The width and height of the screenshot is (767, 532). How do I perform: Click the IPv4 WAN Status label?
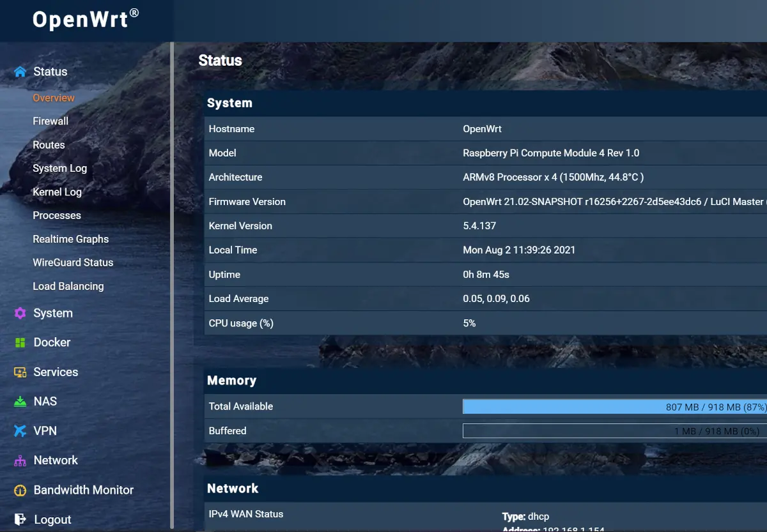click(246, 514)
